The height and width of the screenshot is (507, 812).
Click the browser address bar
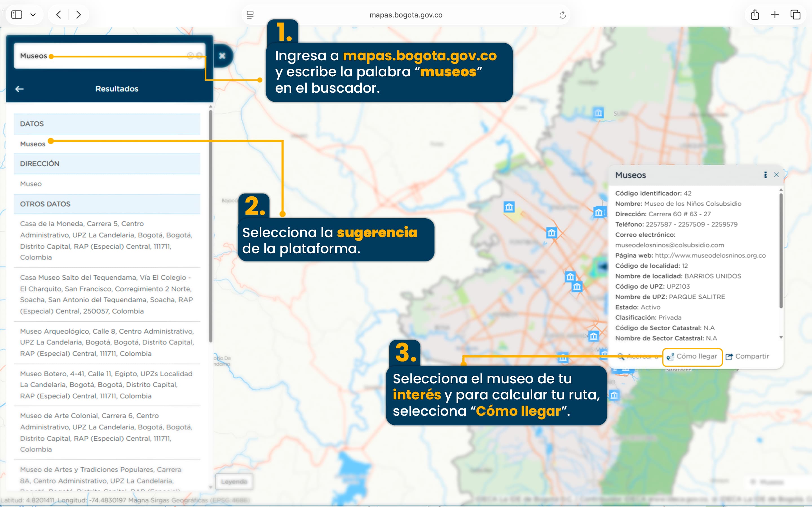point(405,14)
